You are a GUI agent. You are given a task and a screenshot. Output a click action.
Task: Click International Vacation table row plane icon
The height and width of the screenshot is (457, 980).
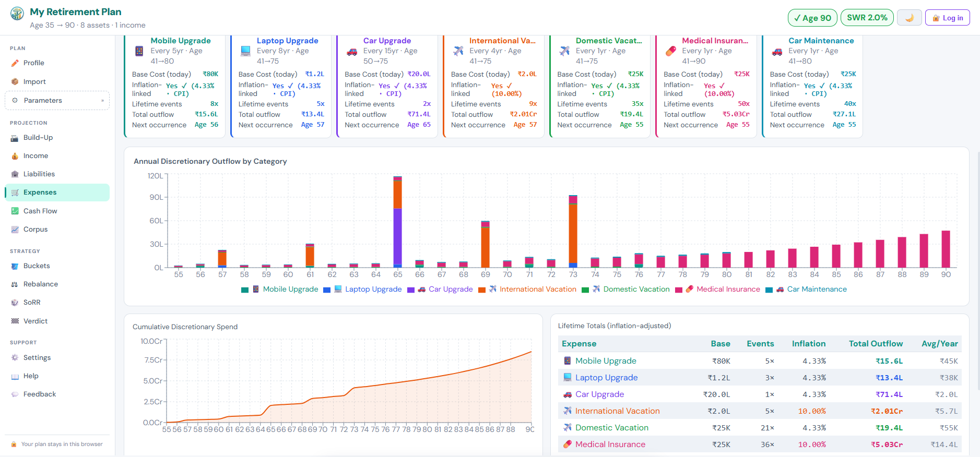tap(568, 411)
